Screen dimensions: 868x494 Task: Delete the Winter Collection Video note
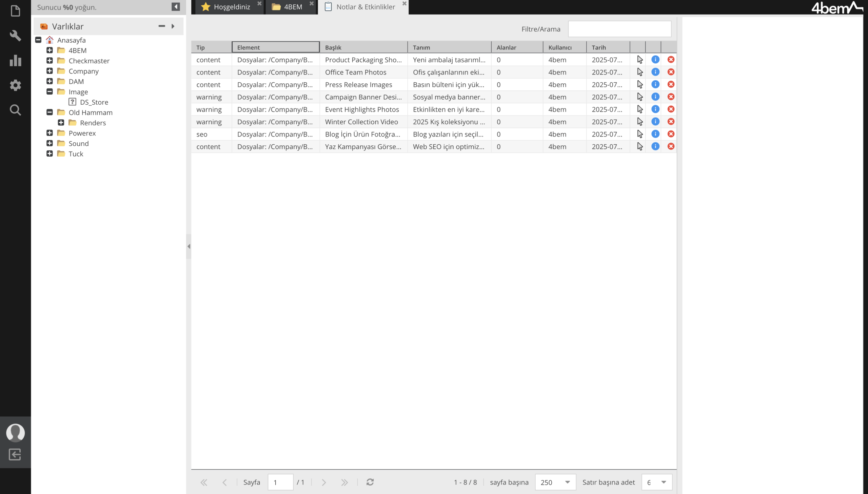tap(671, 121)
